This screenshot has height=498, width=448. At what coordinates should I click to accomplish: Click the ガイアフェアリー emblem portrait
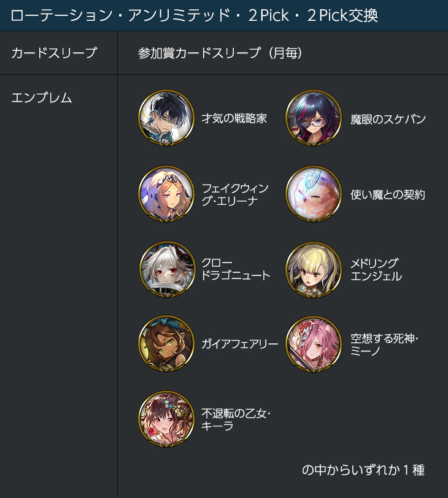click(x=166, y=343)
